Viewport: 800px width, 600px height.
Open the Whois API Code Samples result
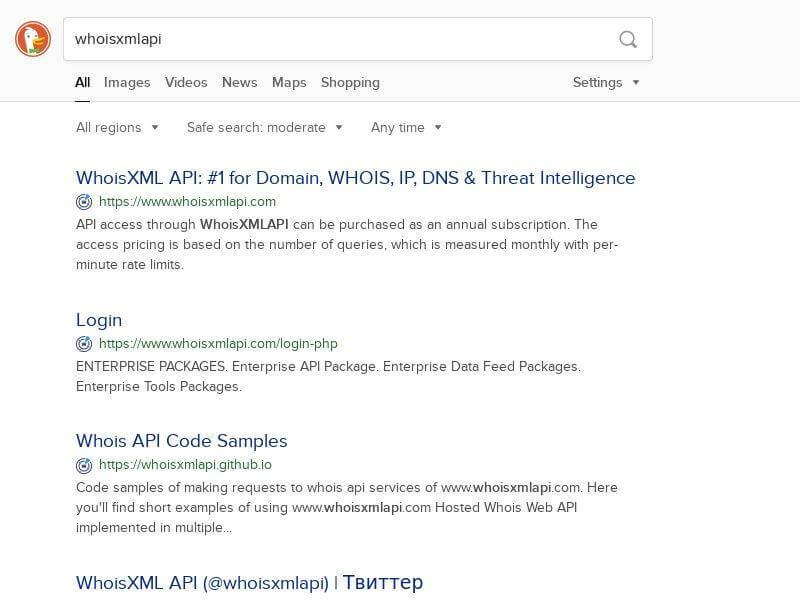tap(182, 441)
